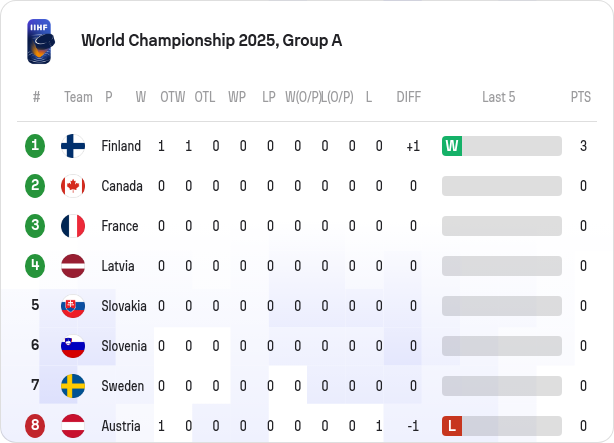Open the Finland team name link
Image resolution: width=614 pixels, height=443 pixels.
click(x=121, y=146)
